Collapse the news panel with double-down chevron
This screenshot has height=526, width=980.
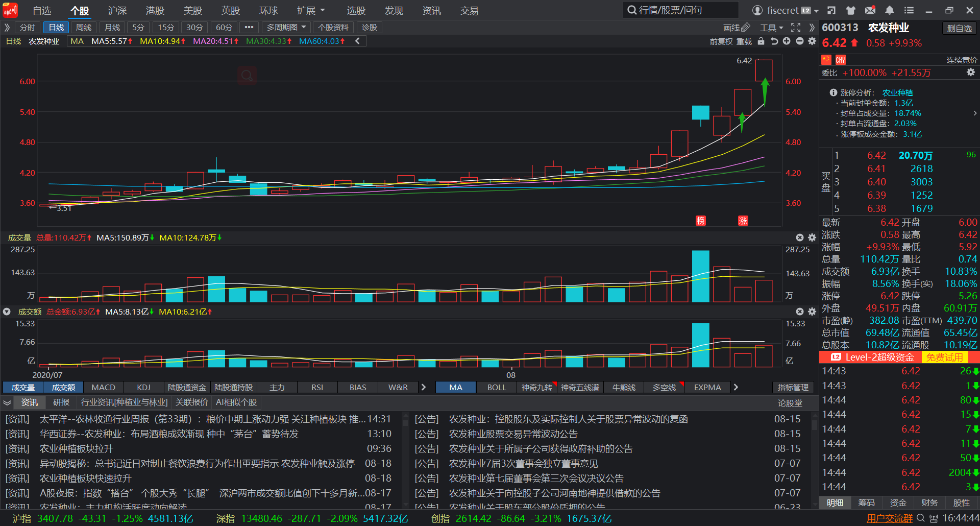[7, 402]
